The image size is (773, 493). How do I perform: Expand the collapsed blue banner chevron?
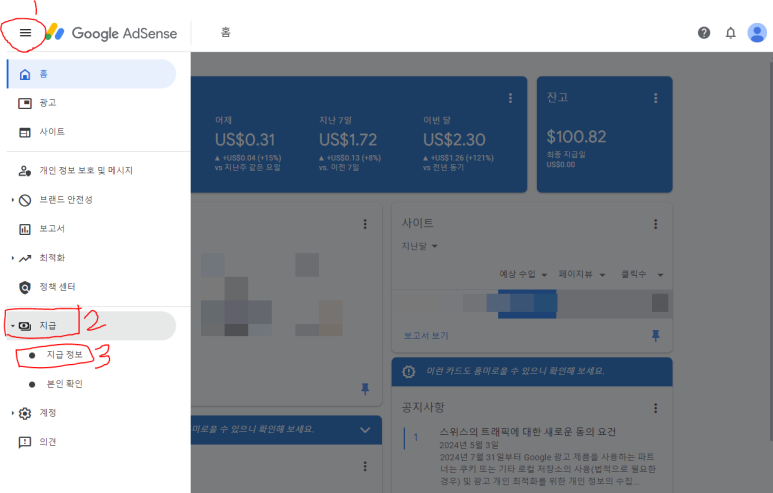click(x=365, y=430)
